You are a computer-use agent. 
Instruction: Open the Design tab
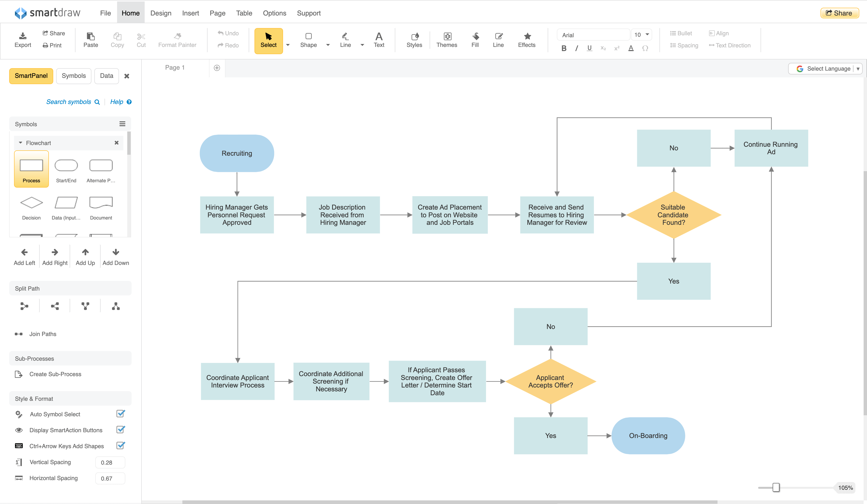click(161, 13)
